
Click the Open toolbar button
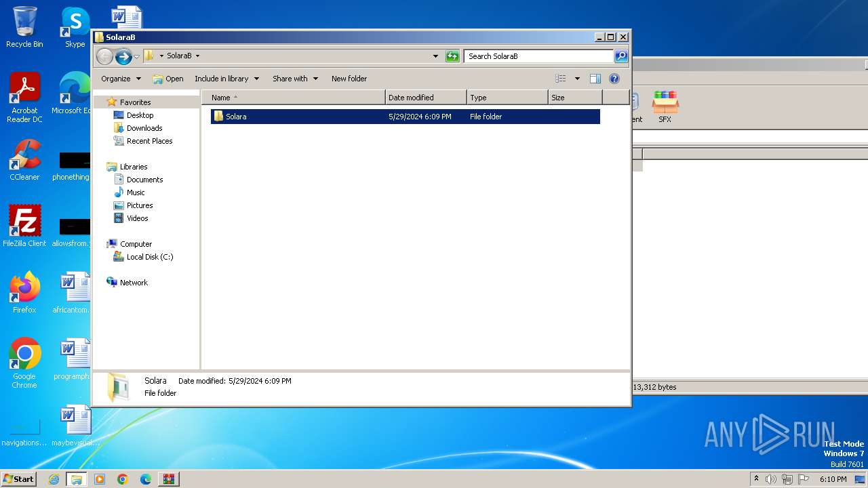[168, 79]
